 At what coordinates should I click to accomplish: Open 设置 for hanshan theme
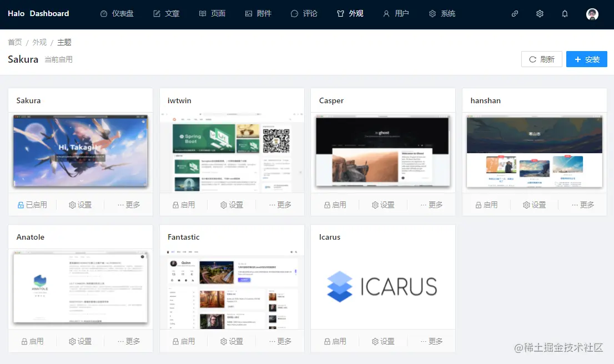click(535, 205)
